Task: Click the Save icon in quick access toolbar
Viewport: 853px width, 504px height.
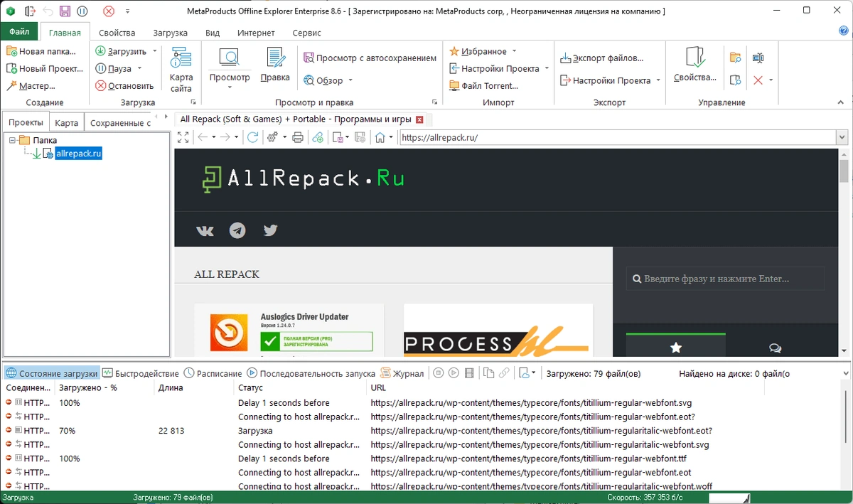Action: [x=65, y=11]
